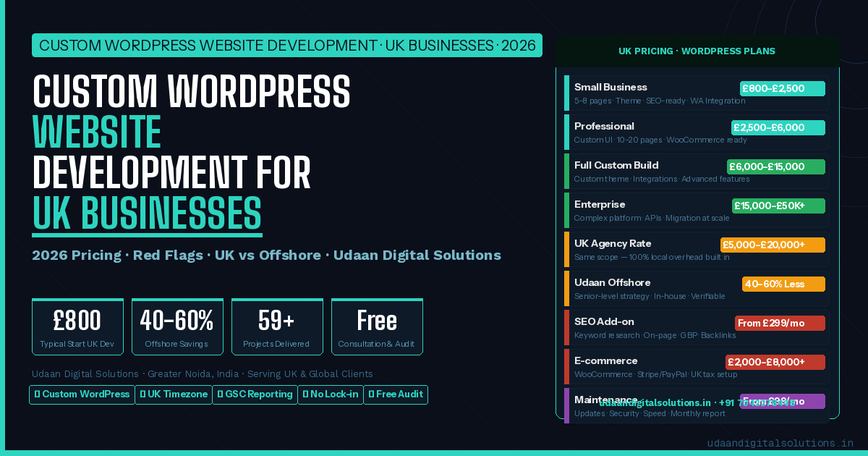Click "Custom UI · 10–20 pages · WooCommerce ready" description
Viewport: 868px width, 456px height.
(x=660, y=140)
